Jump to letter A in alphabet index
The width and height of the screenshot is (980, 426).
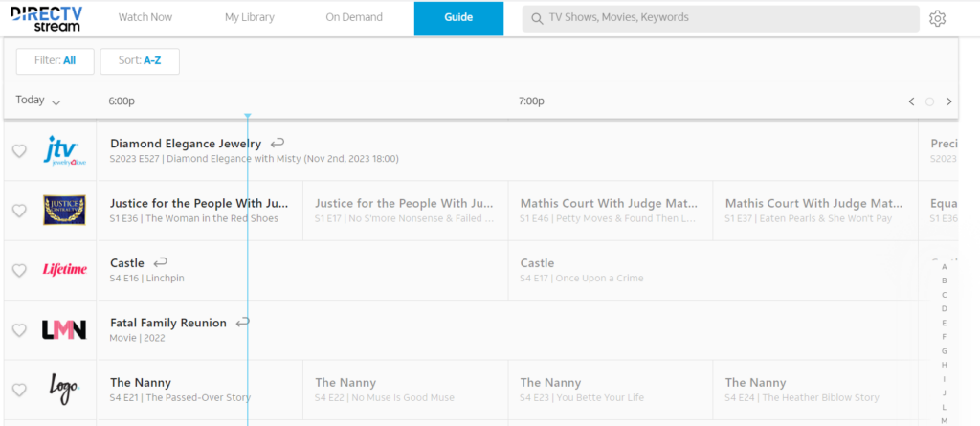tap(945, 266)
